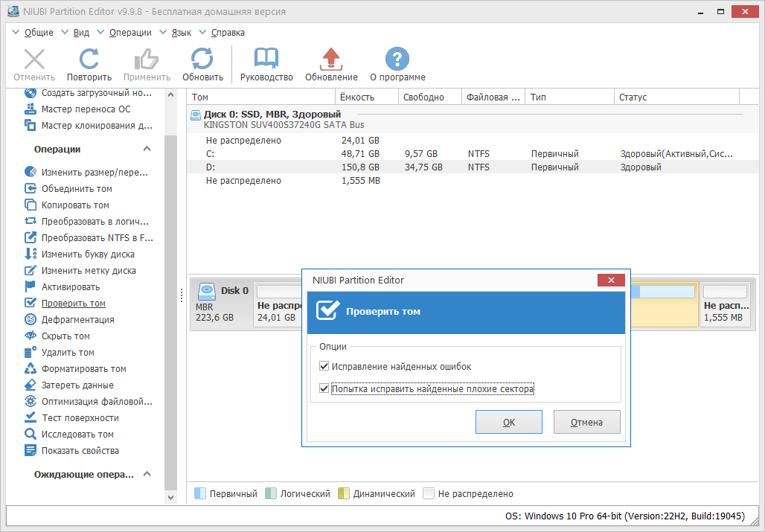
Task: Refresh disks with the Обновить icon
Action: 202,60
